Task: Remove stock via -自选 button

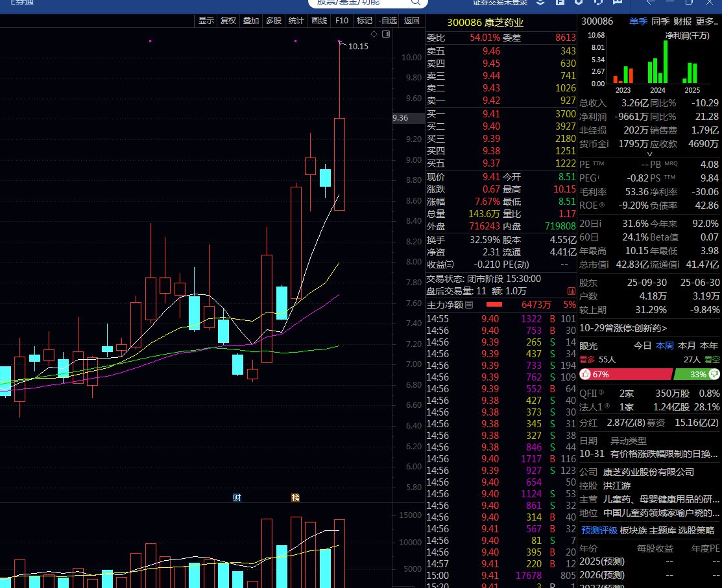Action: [388, 21]
